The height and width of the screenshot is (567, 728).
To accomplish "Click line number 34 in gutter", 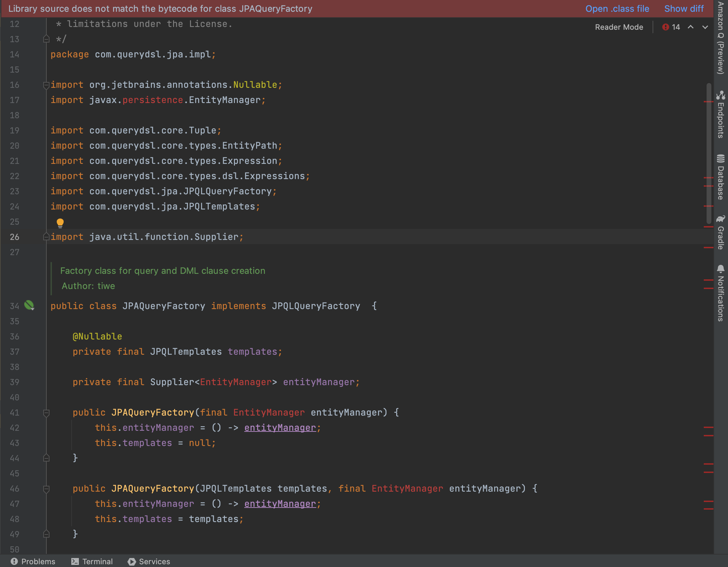I will [15, 306].
